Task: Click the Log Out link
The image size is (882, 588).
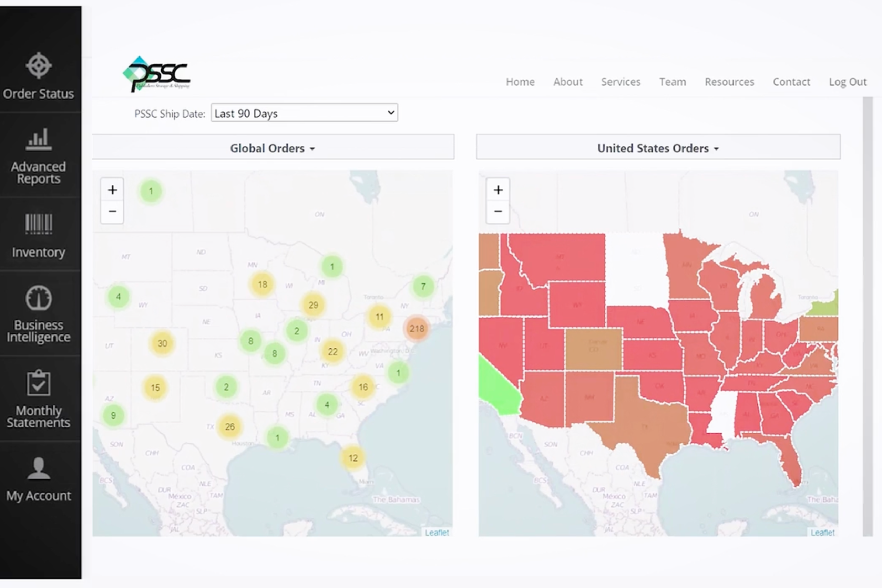Action: click(x=848, y=82)
